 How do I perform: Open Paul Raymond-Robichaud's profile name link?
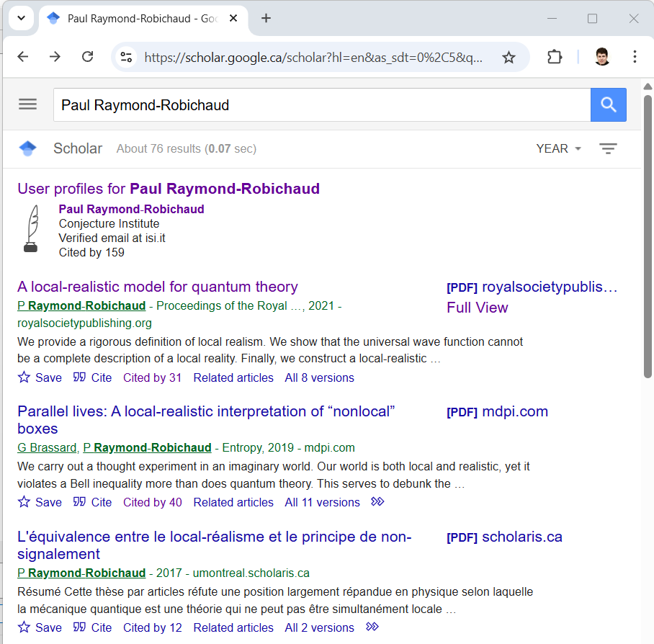click(131, 209)
